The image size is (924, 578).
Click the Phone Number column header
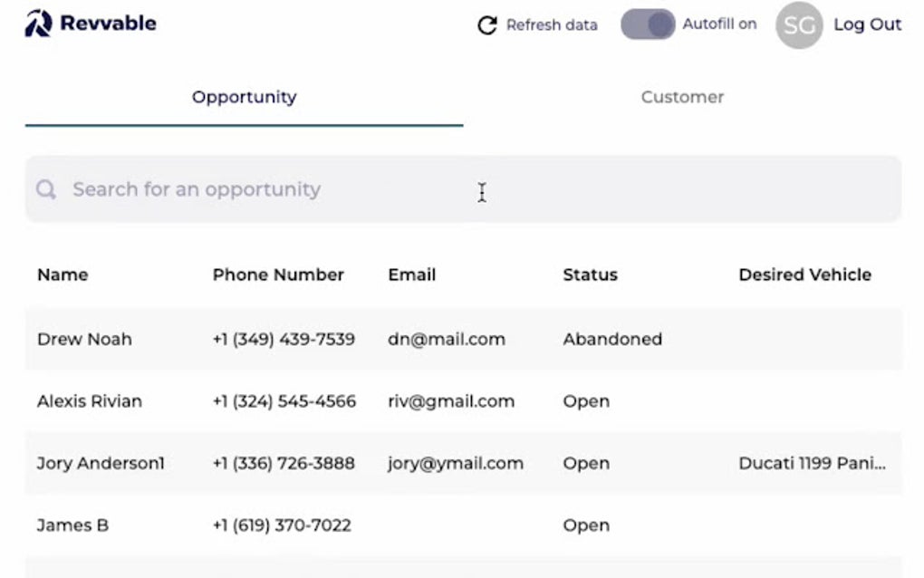click(x=278, y=275)
